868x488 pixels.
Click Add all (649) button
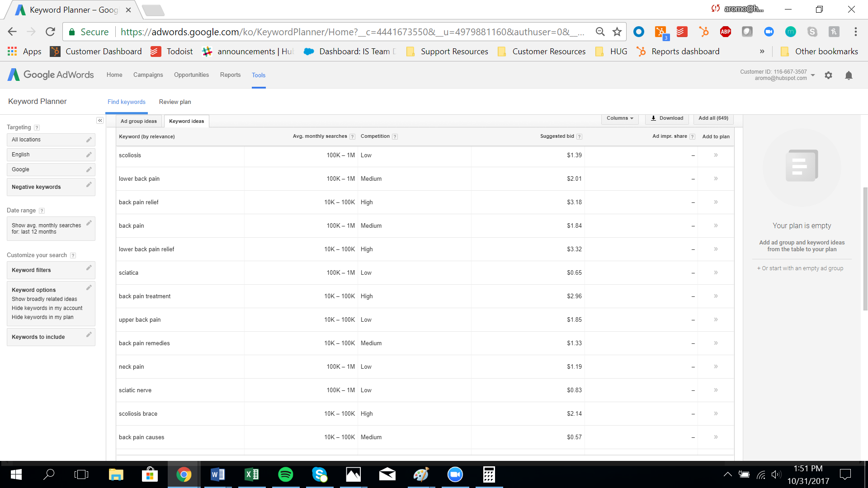click(x=713, y=118)
